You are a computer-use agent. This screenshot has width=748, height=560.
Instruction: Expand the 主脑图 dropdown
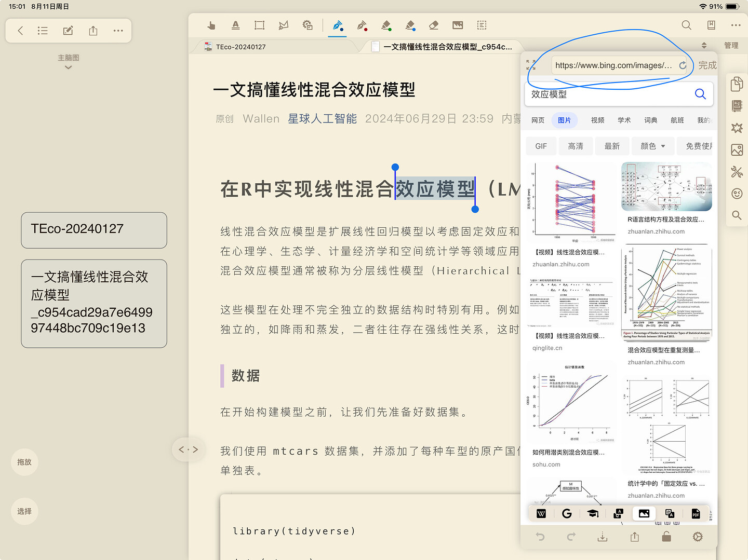68,62
